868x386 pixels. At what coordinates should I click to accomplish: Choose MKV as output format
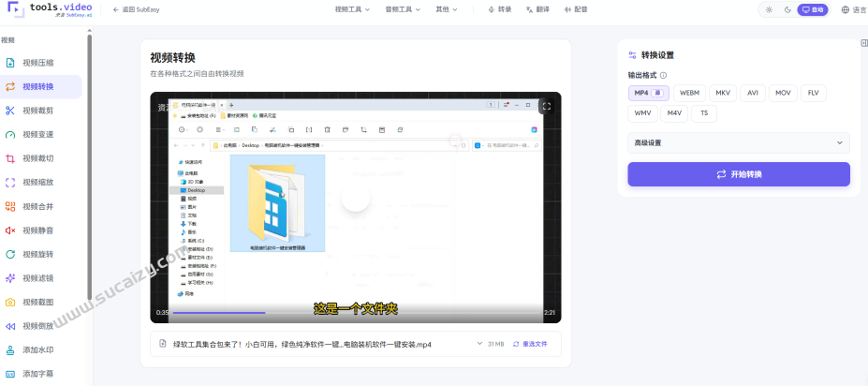tap(723, 93)
